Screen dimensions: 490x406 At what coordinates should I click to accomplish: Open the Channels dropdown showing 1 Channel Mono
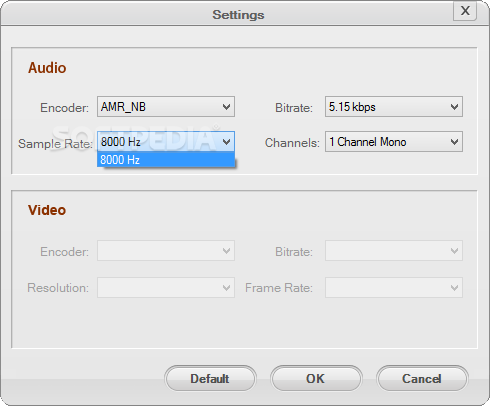tap(394, 142)
